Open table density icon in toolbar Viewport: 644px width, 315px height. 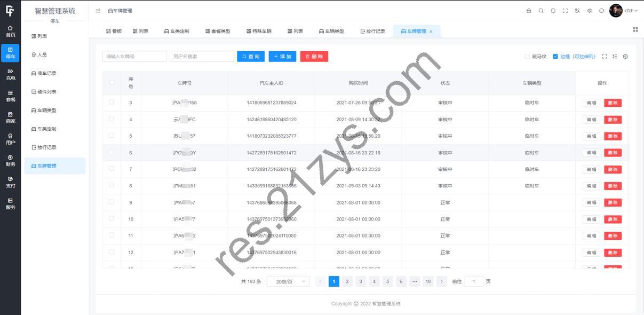coord(615,57)
